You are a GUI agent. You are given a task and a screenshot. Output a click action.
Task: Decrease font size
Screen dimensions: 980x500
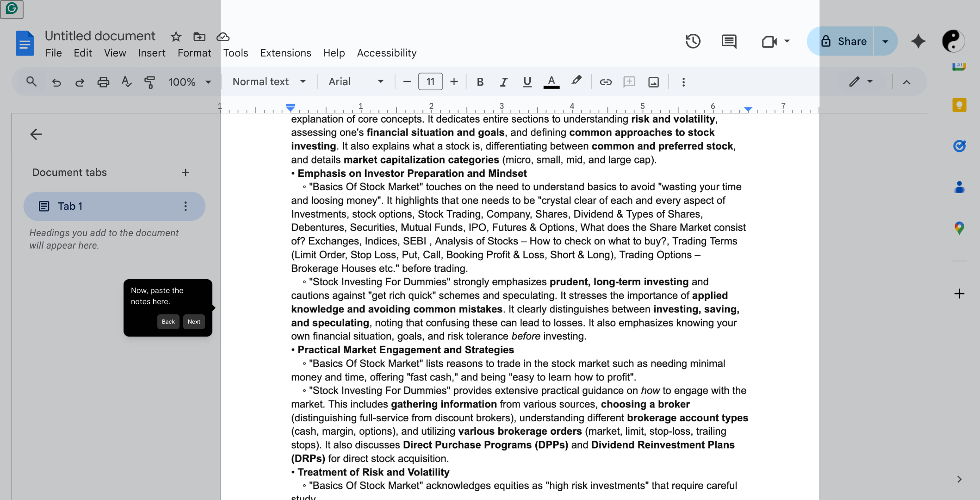[x=407, y=82]
